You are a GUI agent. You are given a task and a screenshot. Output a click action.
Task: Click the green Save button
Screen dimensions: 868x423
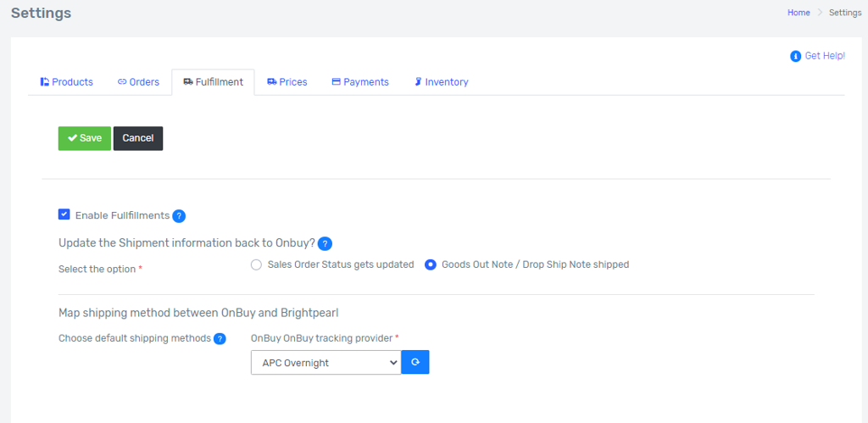pyautogui.click(x=85, y=138)
